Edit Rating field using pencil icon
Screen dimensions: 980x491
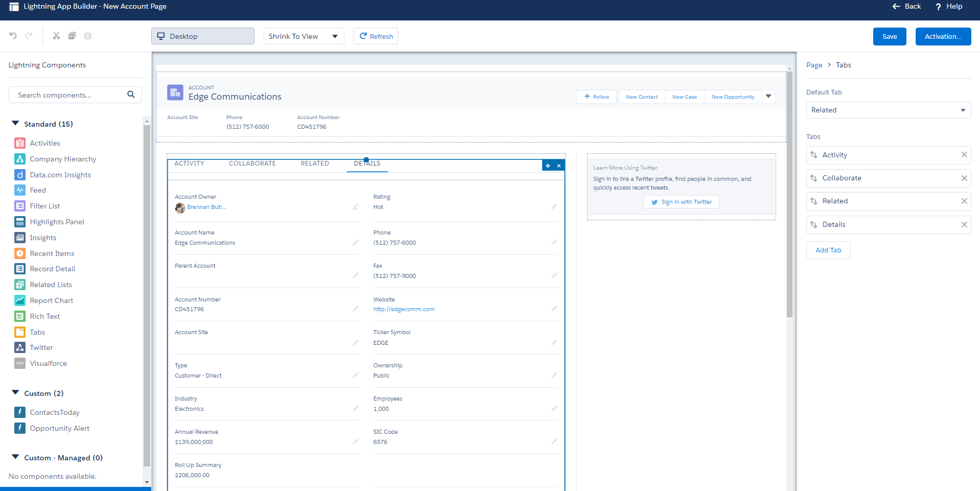(554, 207)
